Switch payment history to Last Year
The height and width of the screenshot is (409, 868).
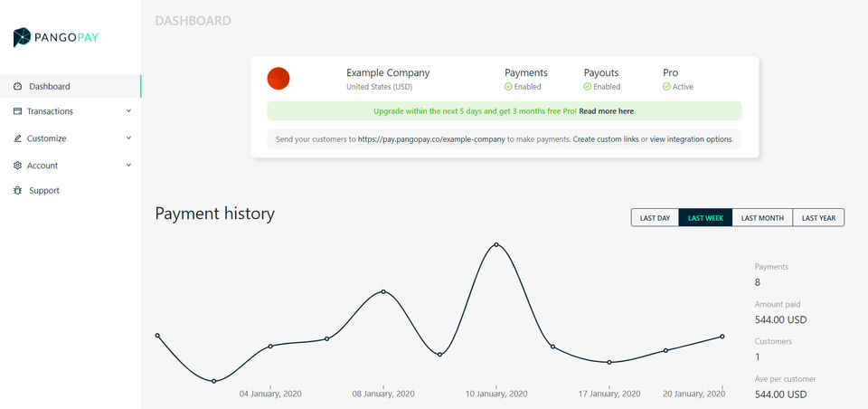pyautogui.click(x=819, y=218)
